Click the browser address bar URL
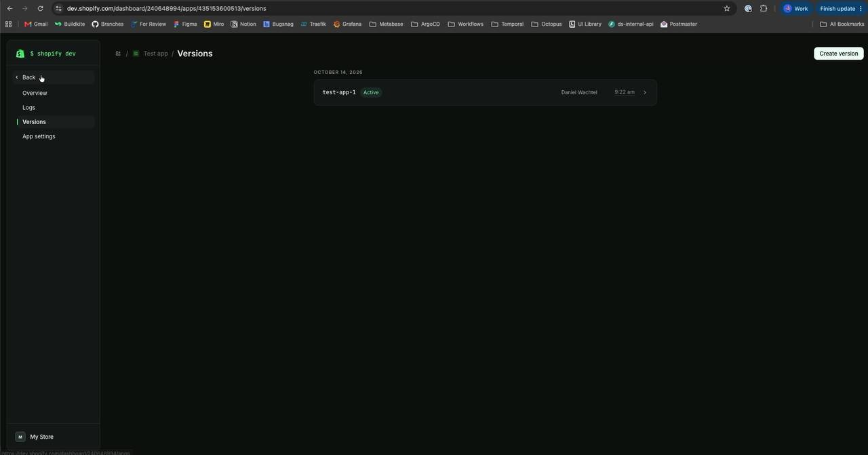 (x=166, y=9)
